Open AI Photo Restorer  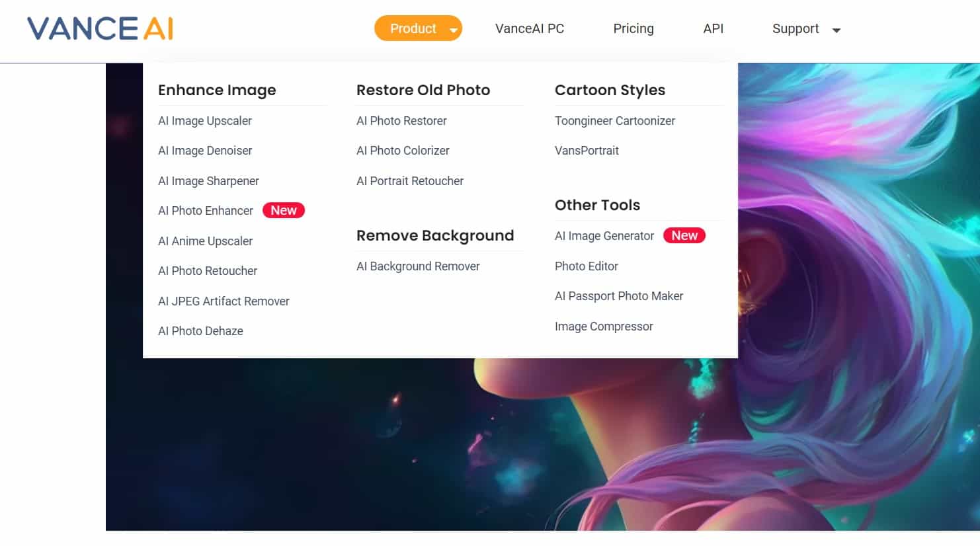coord(401,121)
